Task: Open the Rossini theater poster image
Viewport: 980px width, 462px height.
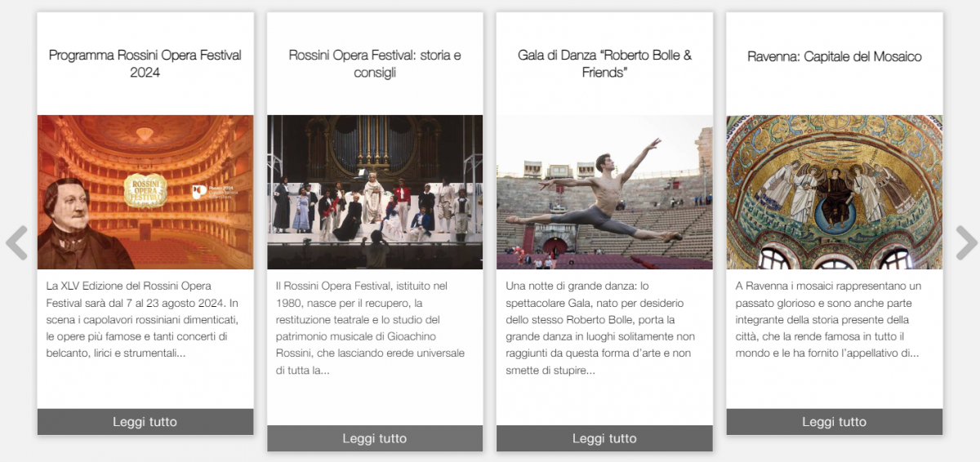Action: (x=145, y=192)
